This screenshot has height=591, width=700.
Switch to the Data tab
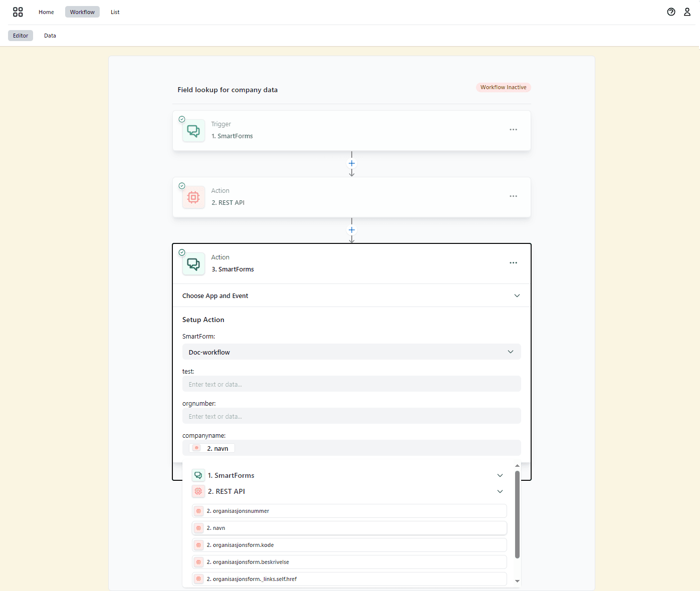coord(50,35)
